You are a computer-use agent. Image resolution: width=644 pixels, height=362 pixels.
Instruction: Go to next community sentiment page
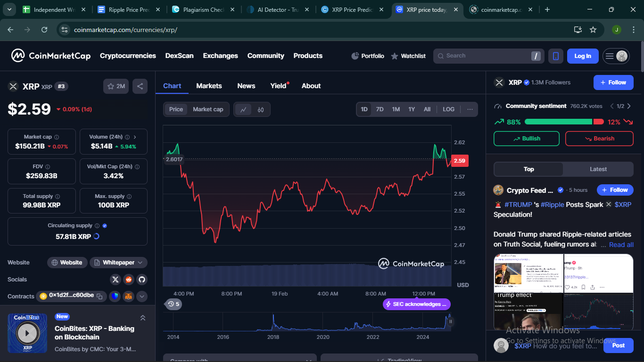(629, 106)
